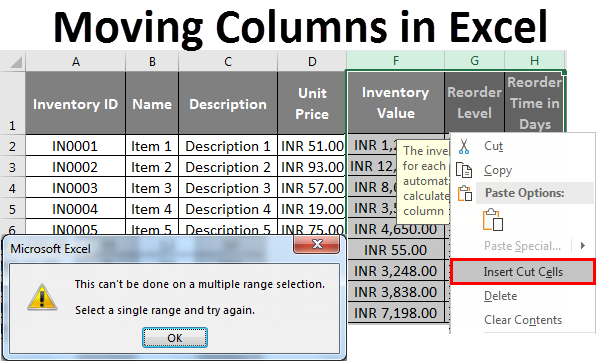Click cell Item 2
The height and width of the screenshot is (362, 598).
[152, 166]
